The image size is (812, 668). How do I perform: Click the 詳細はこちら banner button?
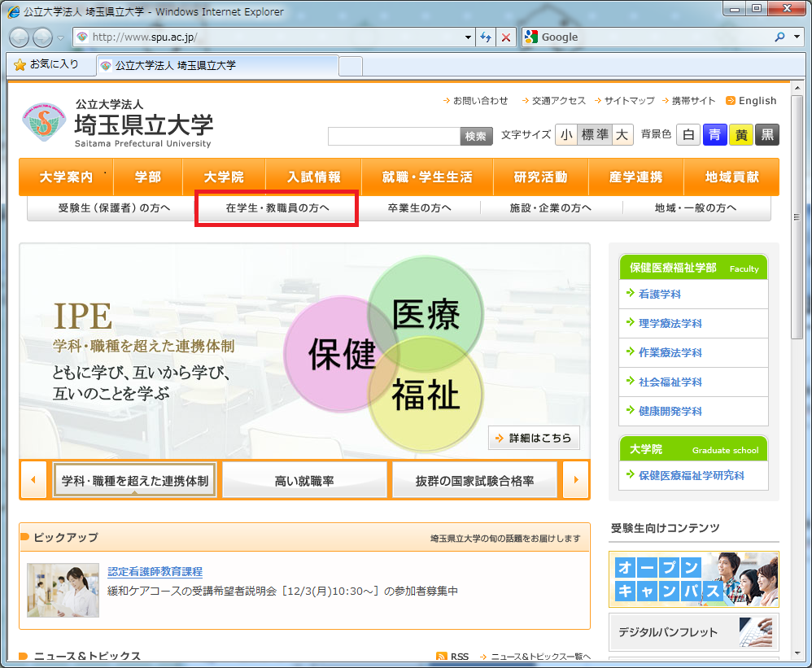[x=534, y=438]
